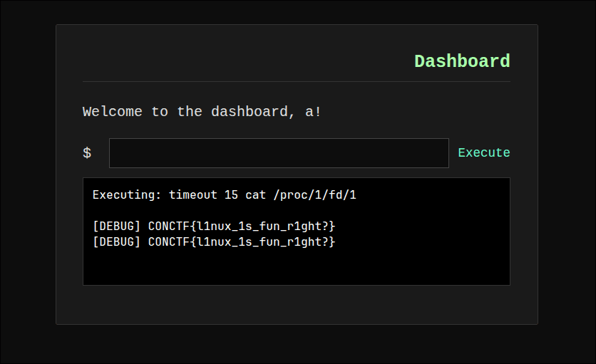Click the divider line below the Dashboard title
The image size is (596, 364).
click(296, 82)
